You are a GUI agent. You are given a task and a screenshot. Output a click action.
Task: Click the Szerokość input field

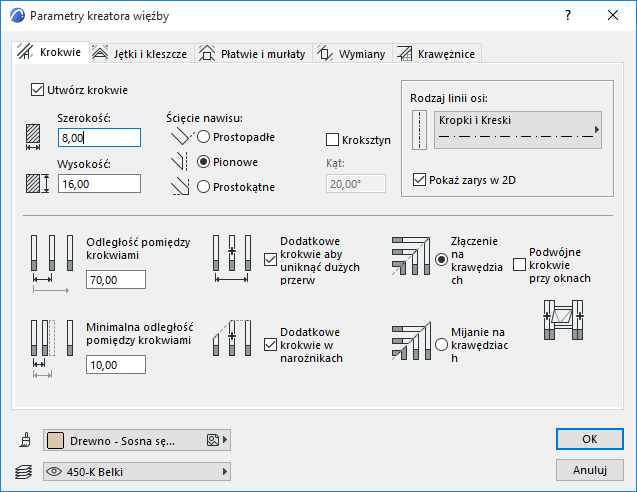click(99, 138)
